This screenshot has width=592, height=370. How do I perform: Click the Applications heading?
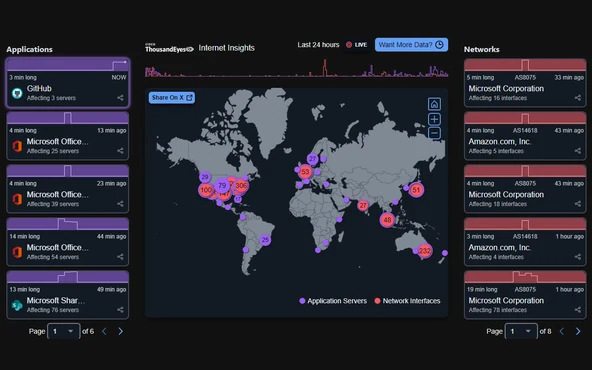tap(29, 49)
